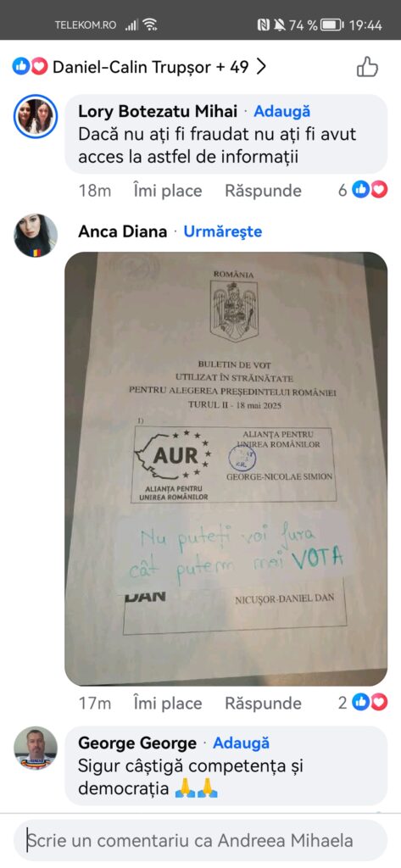Tap the like and love reaction icons at top left
Image resolution: width=401 pixels, height=868 pixels.
click(30, 67)
